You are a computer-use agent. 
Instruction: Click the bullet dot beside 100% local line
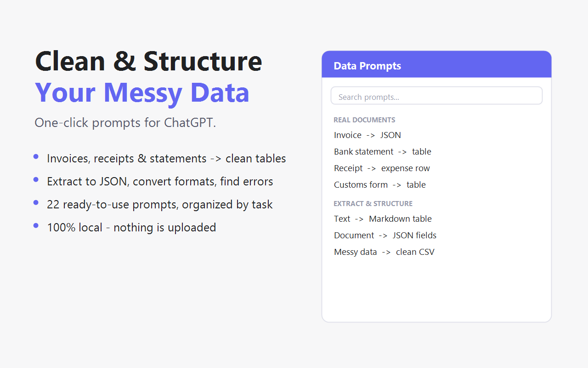36,225
